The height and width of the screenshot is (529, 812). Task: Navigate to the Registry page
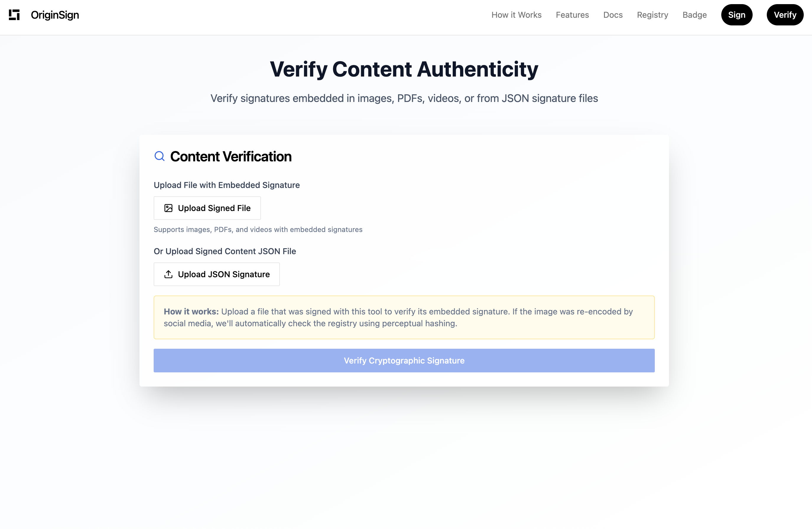point(652,15)
